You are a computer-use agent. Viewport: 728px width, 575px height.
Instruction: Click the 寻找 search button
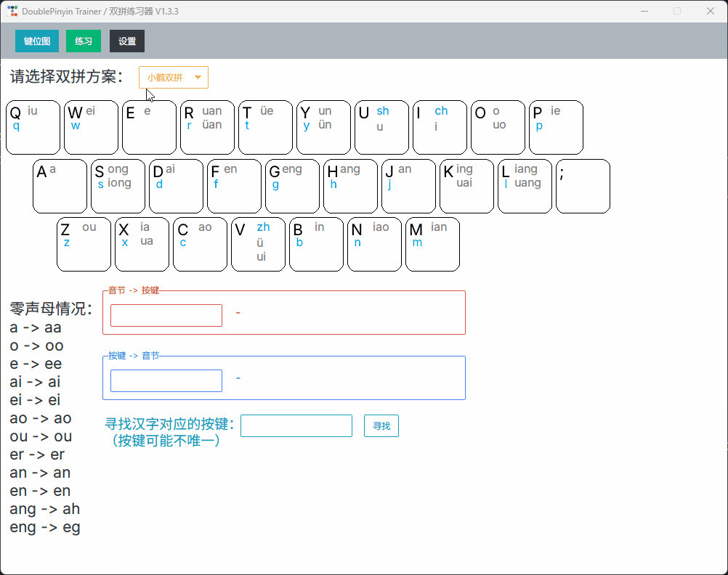(381, 426)
